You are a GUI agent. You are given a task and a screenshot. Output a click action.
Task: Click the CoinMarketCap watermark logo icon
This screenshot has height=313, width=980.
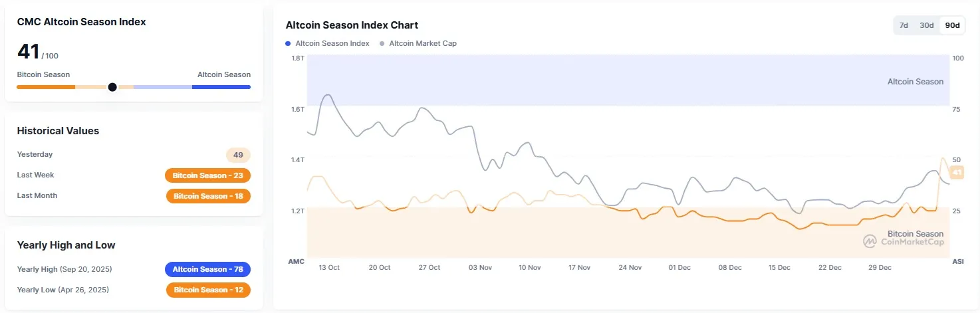pyautogui.click(x=870, y=242)
